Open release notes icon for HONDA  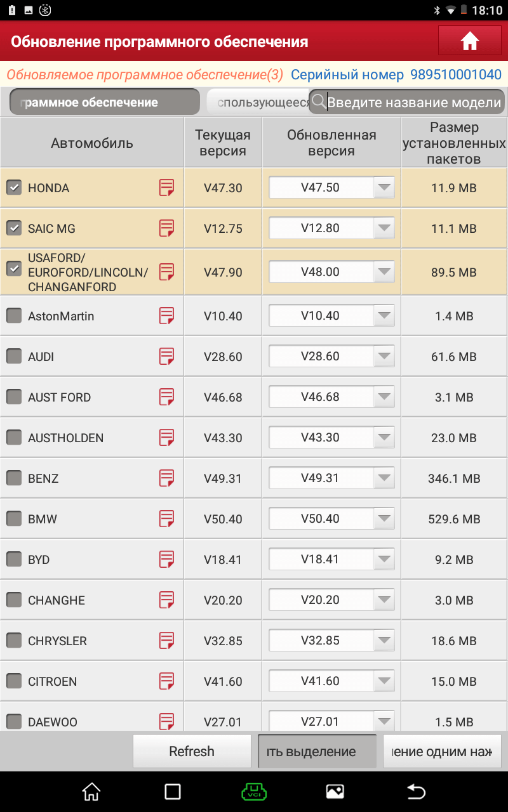coord(166,188)
